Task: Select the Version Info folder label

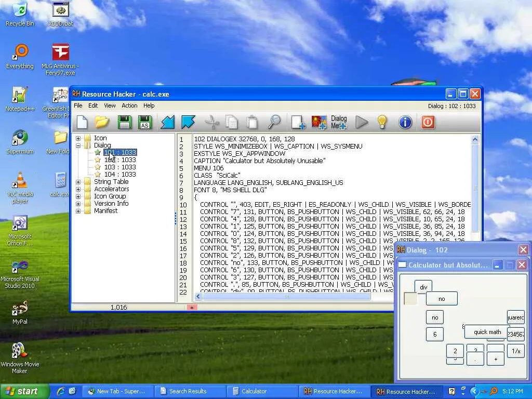Action: coord(111,204)
